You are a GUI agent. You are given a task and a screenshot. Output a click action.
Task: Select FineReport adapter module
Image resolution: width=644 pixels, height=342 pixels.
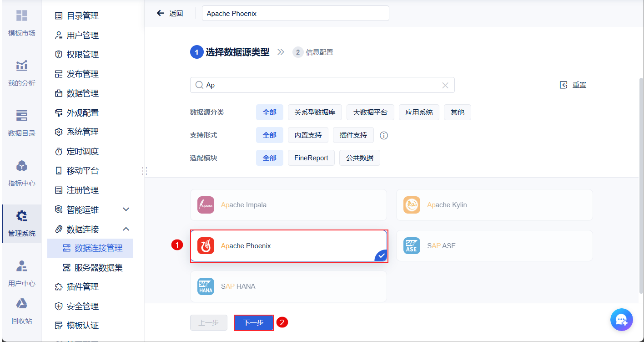tap(311, 158)
